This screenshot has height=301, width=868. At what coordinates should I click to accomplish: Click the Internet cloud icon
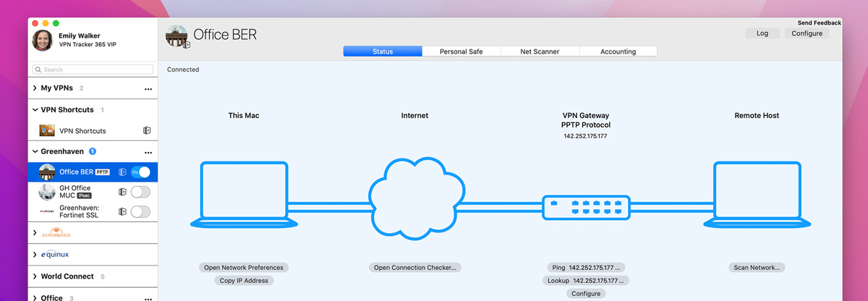pos(414,195)
